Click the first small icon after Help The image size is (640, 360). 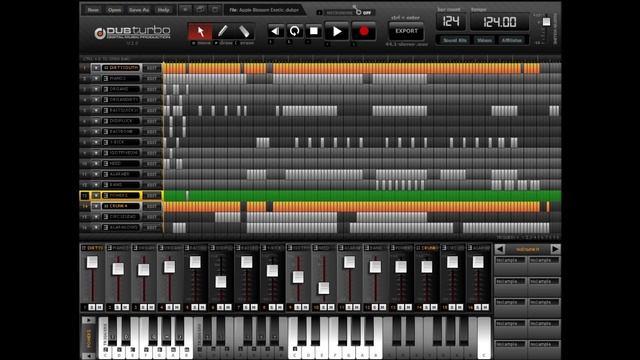point(185,9)
